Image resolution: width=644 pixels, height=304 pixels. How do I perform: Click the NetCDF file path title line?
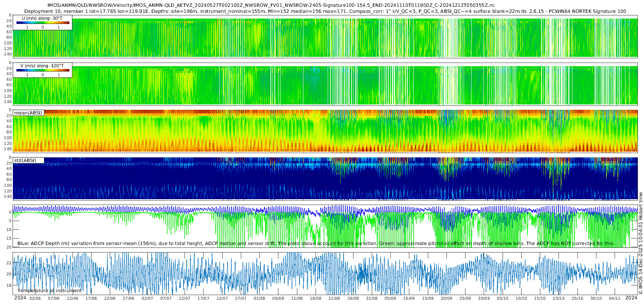coord(271,5)
